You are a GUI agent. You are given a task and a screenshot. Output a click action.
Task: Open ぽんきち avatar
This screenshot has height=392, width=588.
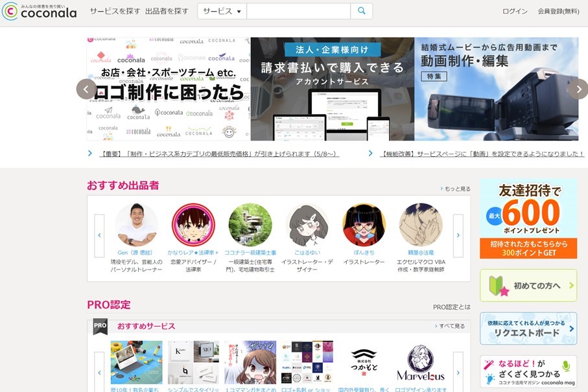click(x=364, y=225)
